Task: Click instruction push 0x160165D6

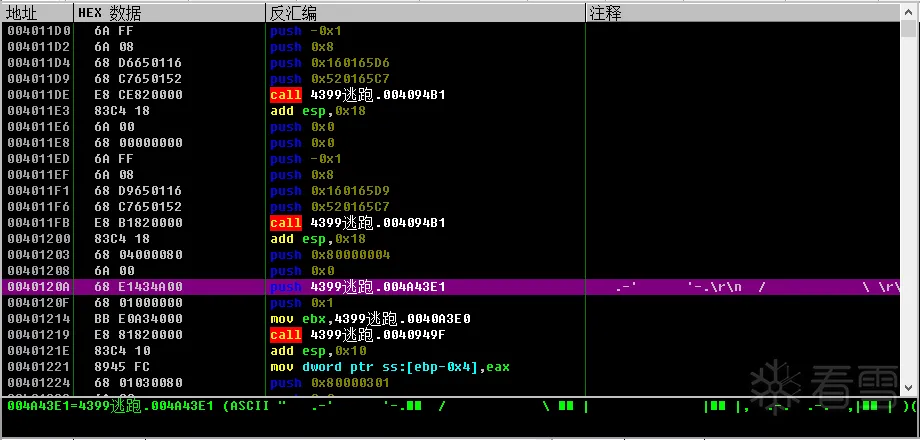Action: [x=330, y=63]
